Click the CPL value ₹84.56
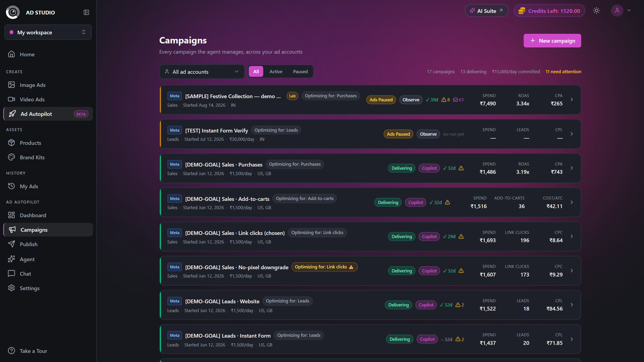The height and width of the screenshot is (362, 644). 554,309
